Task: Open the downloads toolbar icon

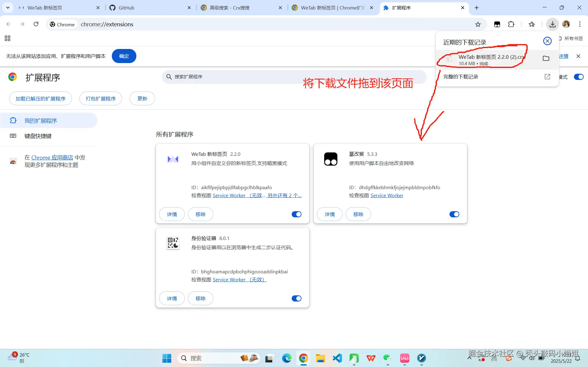Action: (x=552, y=24)
